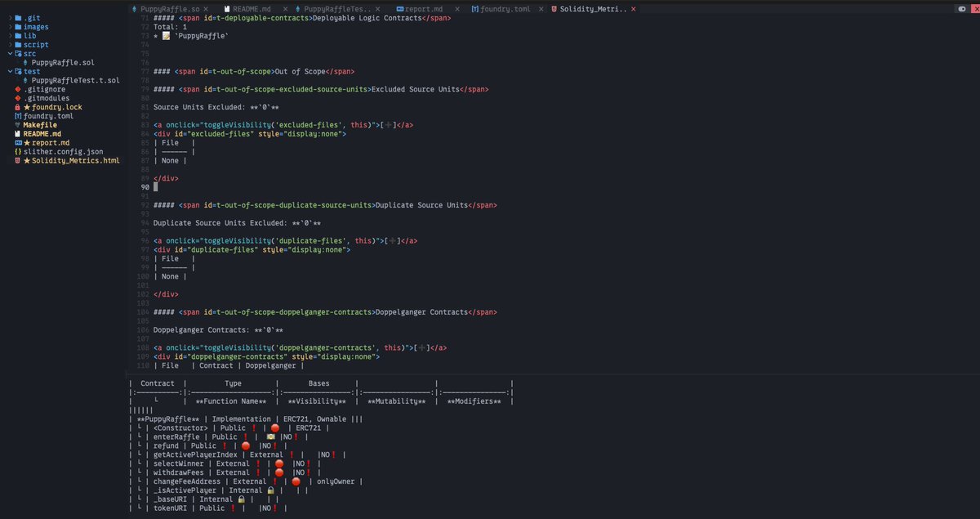Viewport: 980px width, 519px height.
Task: Click the enterRaffle row in lower pane
Action: coord(219,436)
